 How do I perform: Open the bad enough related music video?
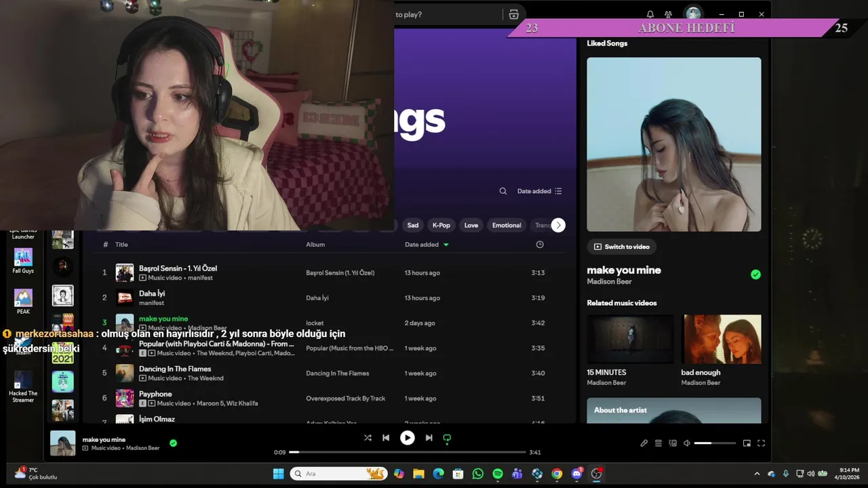(x=722, y=340)
